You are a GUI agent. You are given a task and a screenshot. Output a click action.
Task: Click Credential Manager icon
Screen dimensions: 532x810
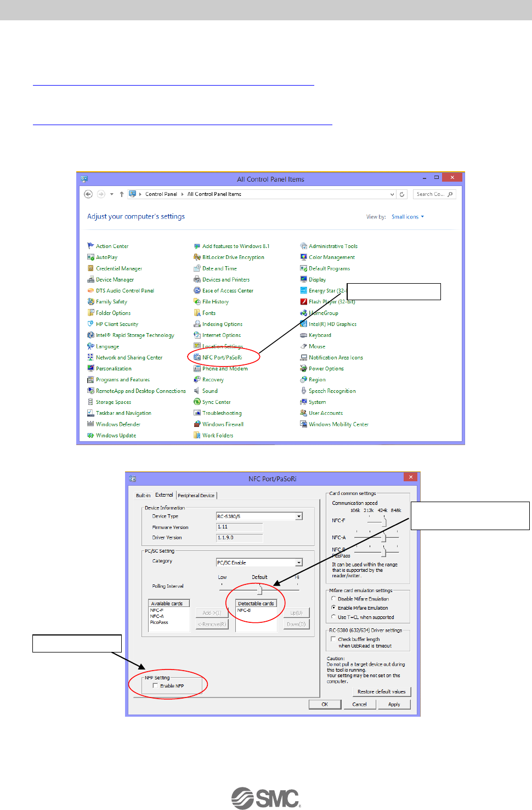[x=90, y=268]
